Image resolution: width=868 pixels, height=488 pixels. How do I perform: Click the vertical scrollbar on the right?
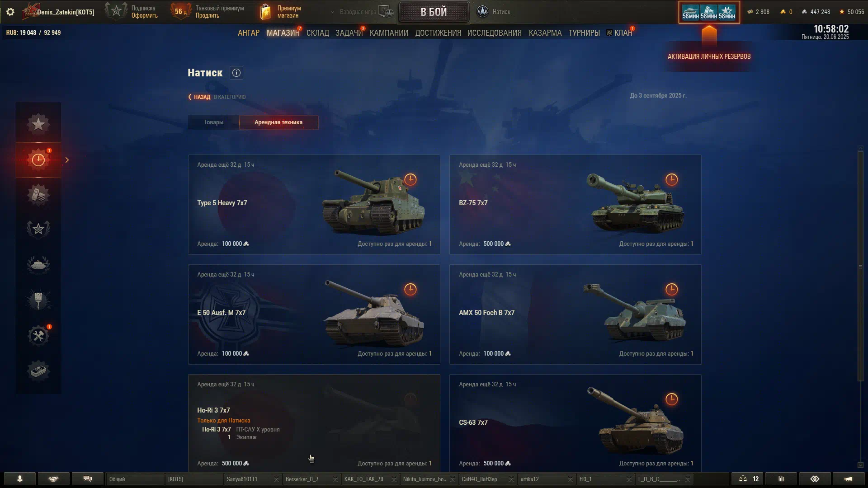(x=860, y=267)
